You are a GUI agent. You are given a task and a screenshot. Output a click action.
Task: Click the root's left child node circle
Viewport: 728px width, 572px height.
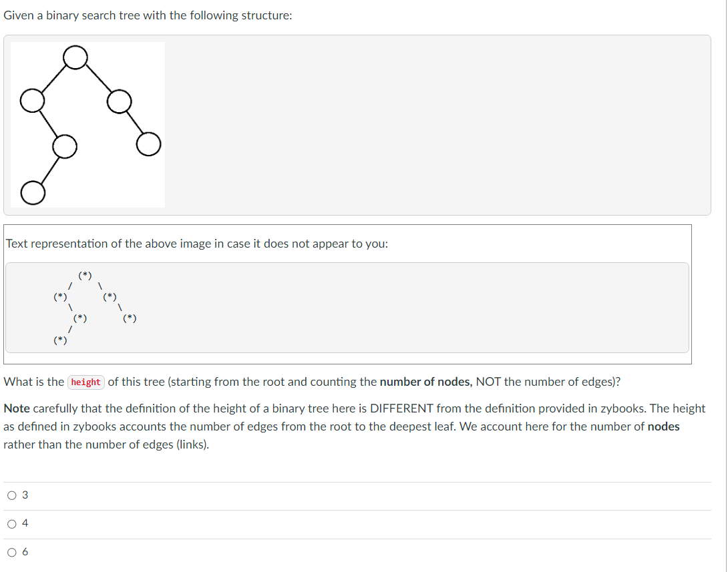tap(33, 101)
